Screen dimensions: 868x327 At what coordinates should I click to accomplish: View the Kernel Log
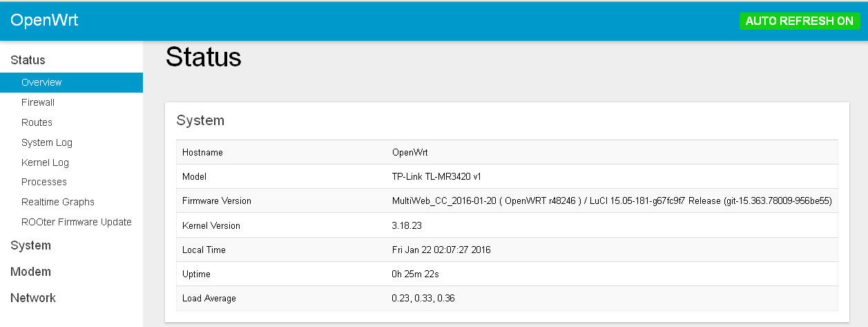coord(45,162)
